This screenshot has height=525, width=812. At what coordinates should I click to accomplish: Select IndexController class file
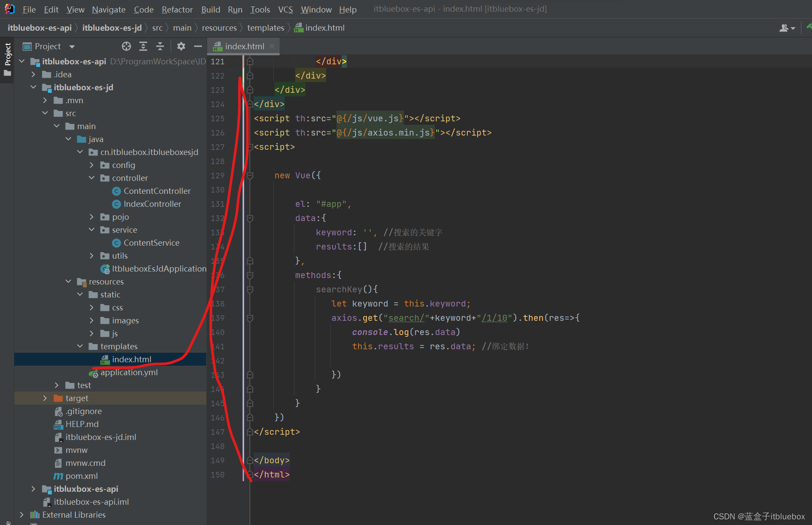[x=152, y=204]
